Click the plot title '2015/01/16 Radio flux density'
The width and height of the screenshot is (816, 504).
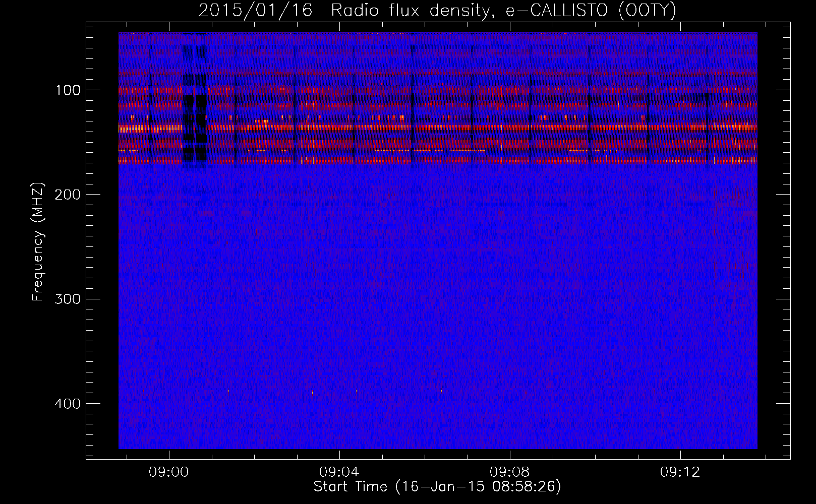click(x=437, y=11)
